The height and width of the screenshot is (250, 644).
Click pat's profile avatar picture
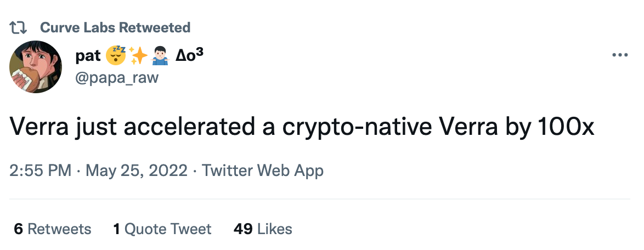pyautogui.click(x=36, y=66)
